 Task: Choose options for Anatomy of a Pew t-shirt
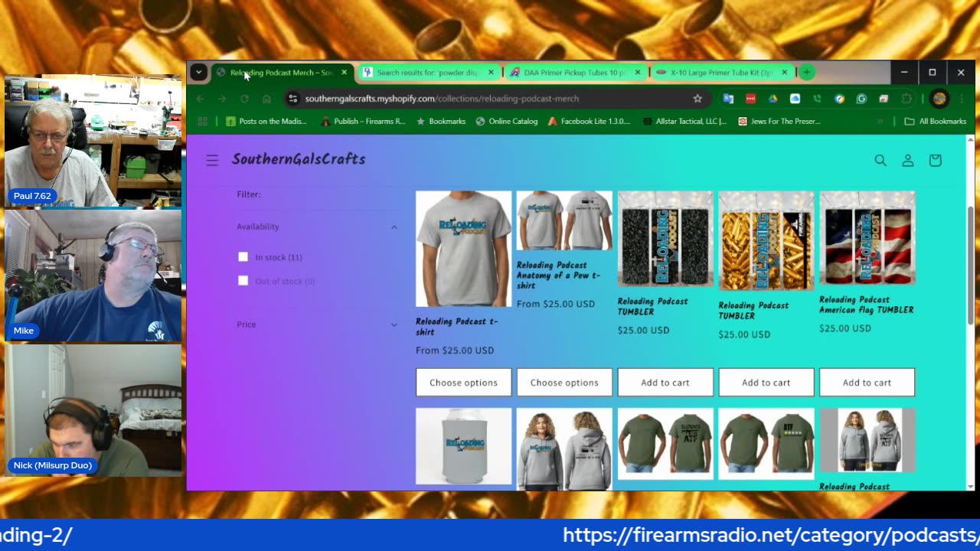pyautogui.click(x=564, y=383)
